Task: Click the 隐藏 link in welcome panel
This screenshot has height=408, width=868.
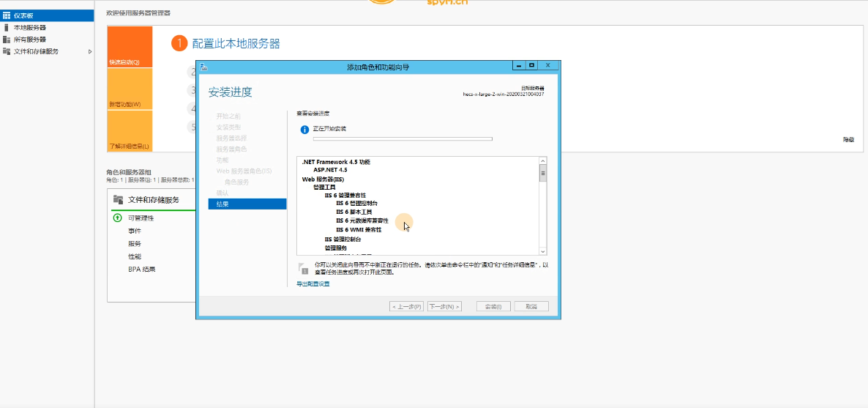Action: pos(849,140)
